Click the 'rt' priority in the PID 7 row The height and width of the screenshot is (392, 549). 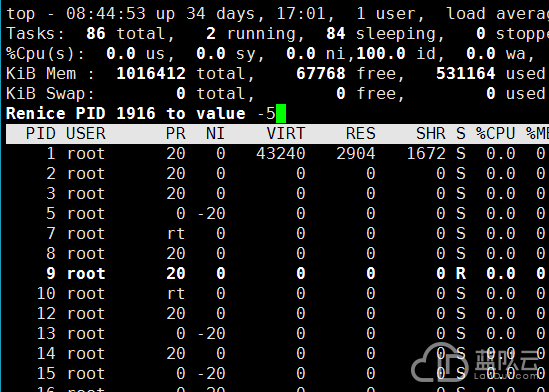[x=176, y=233]
